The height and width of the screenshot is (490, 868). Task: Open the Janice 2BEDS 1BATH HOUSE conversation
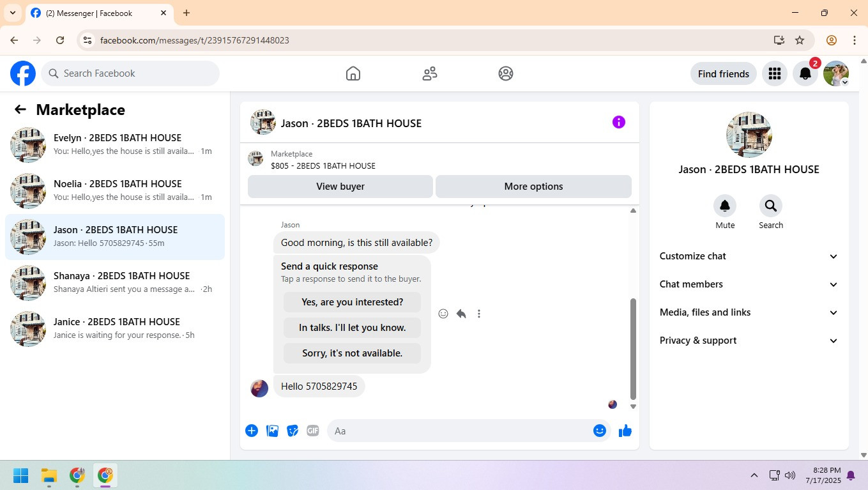[115, 329]
